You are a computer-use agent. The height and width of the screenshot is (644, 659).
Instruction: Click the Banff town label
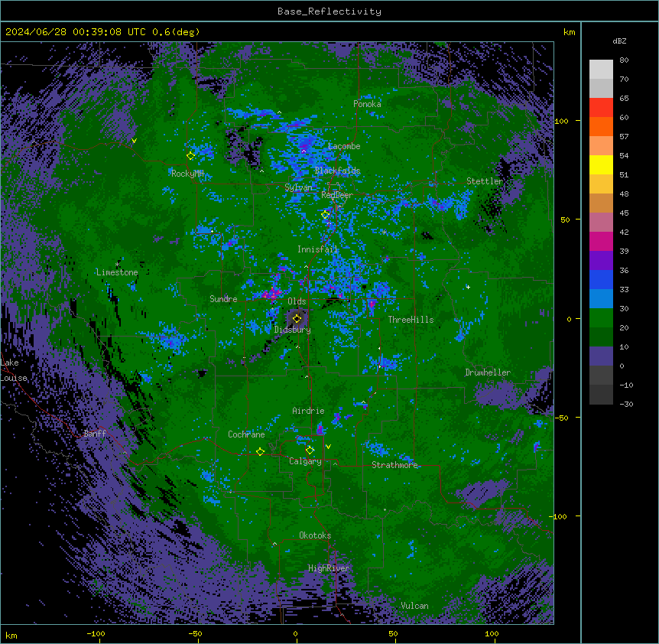pos(95,434)
